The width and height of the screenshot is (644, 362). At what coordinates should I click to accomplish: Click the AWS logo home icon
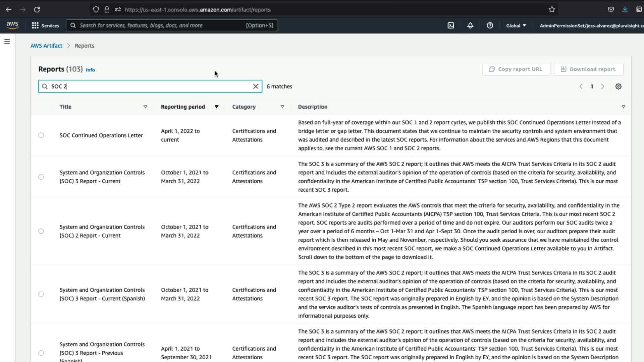click(12, 25)
